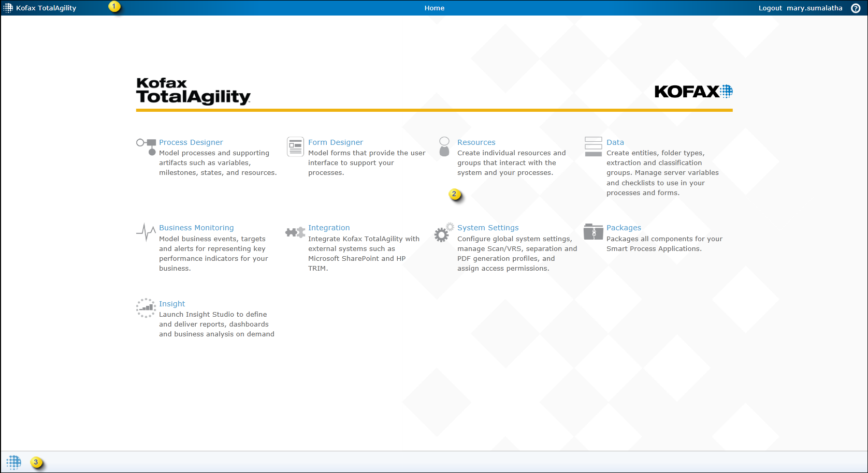
Task: Open the Kofax TotalAgility menu at top-left
Action: coord(40,8)
